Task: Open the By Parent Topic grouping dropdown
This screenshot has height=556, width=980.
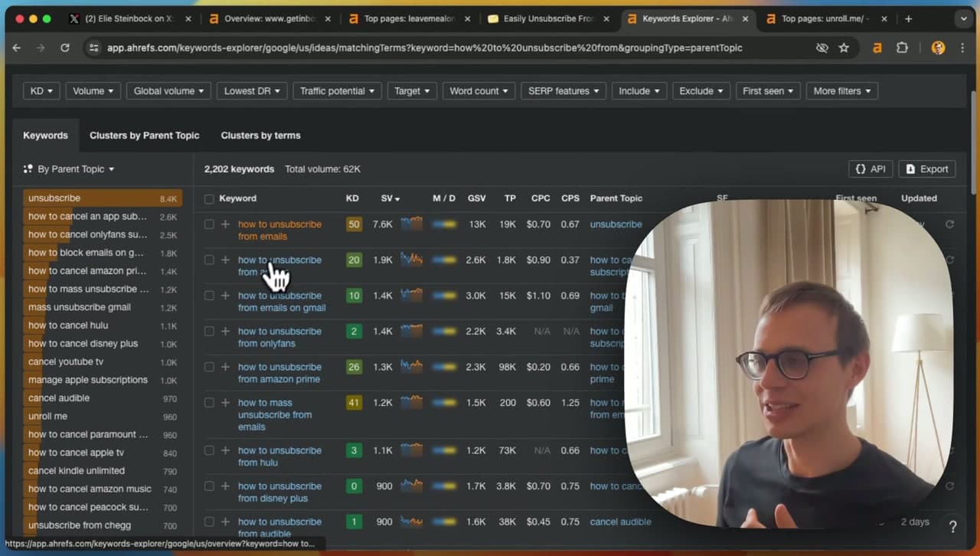Action: pyautogui.click(x=69, y=169)
